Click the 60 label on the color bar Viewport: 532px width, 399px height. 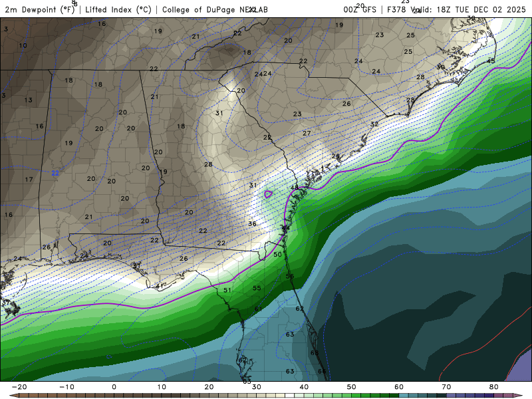tap(399, 387)
